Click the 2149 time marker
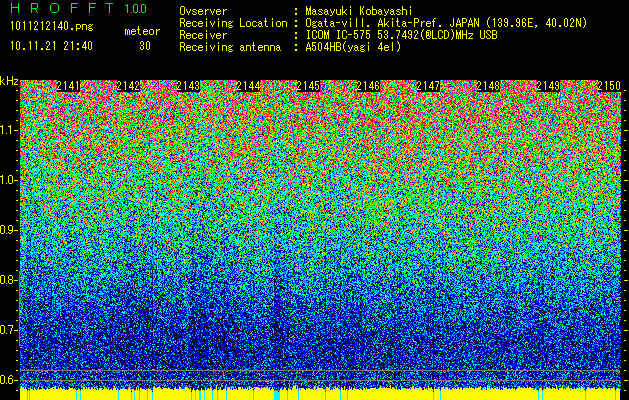The image size is (629, 400). [x=548, y=86]
